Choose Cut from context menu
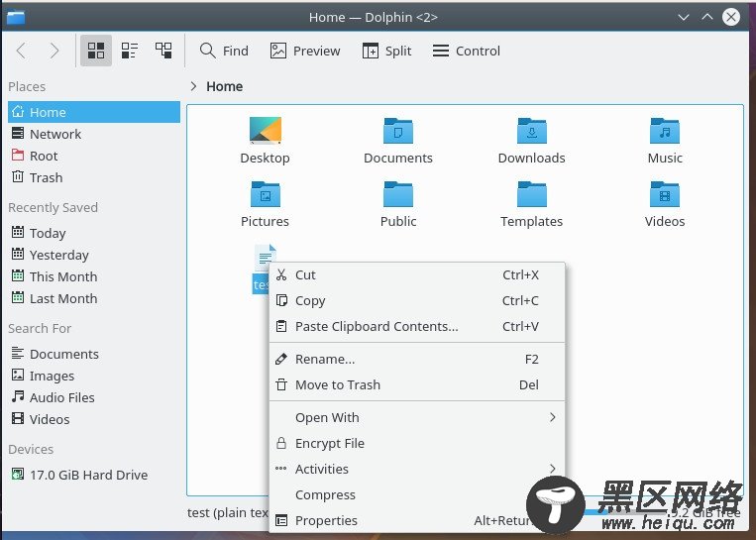 417,274
